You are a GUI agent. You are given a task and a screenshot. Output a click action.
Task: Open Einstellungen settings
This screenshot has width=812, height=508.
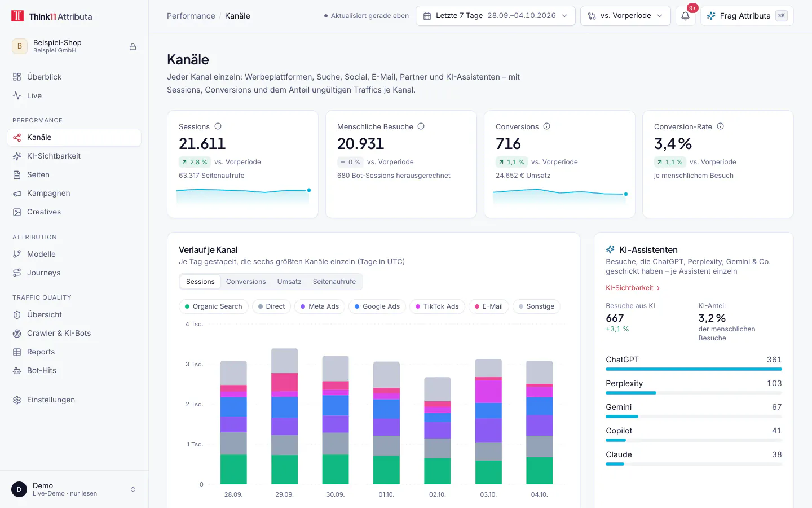pyautogui.click(x=74, y=400)
